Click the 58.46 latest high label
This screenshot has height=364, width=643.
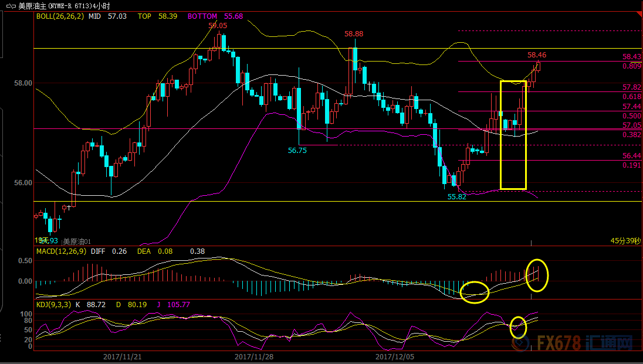[537, 55]
